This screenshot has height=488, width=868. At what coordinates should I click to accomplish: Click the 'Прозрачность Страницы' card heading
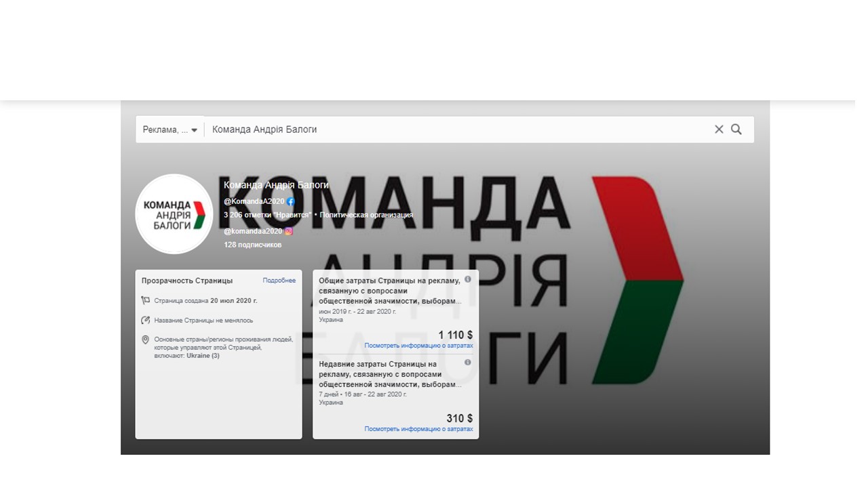[x=186, y=281]
